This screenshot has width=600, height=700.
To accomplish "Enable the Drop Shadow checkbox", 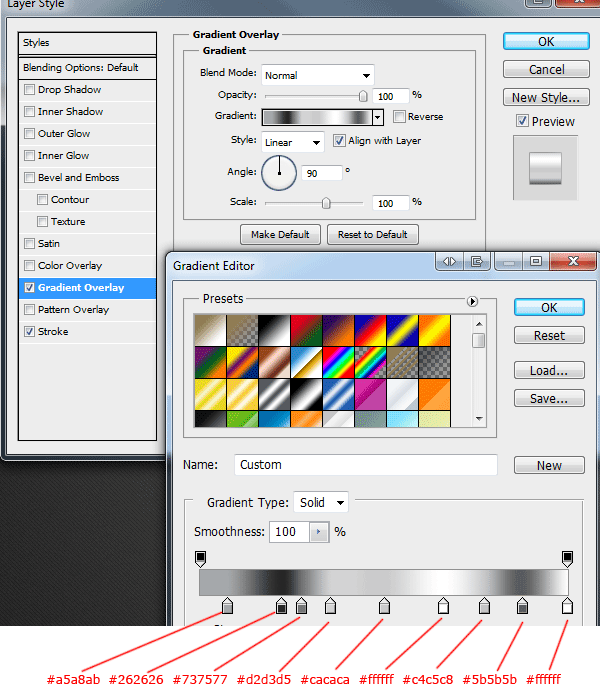I will pyautogui.click(x=29, y=90).
